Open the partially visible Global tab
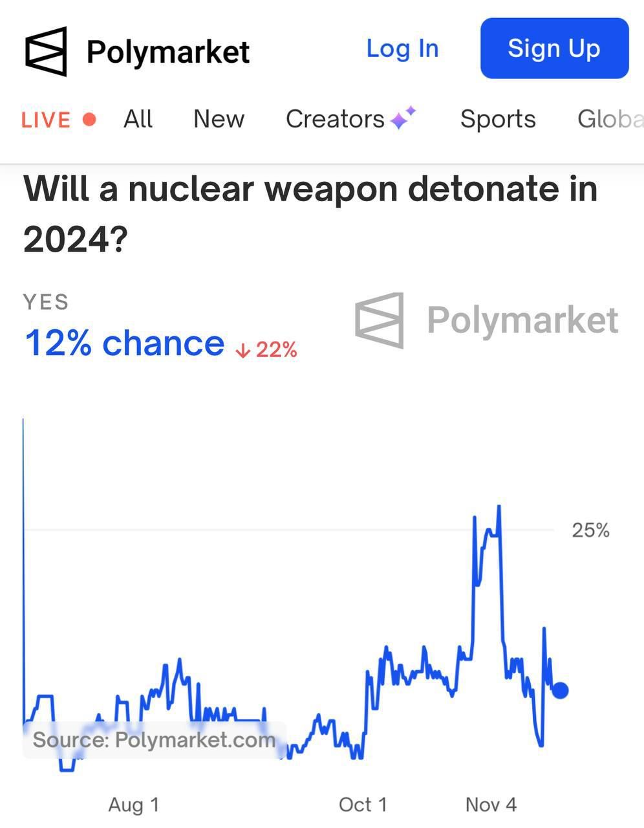 coord(610,120)
